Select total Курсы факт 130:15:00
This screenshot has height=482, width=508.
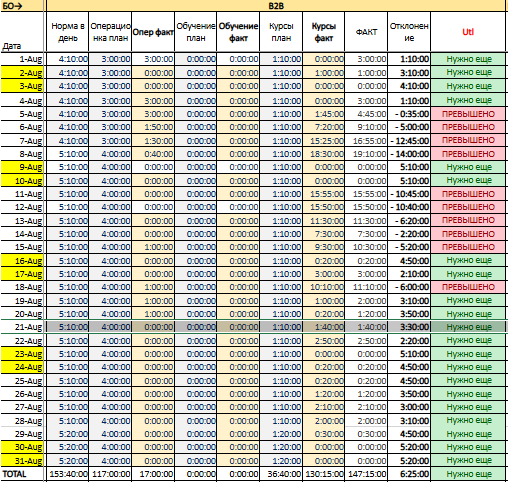pyautogui.click(x=324, y=474)
